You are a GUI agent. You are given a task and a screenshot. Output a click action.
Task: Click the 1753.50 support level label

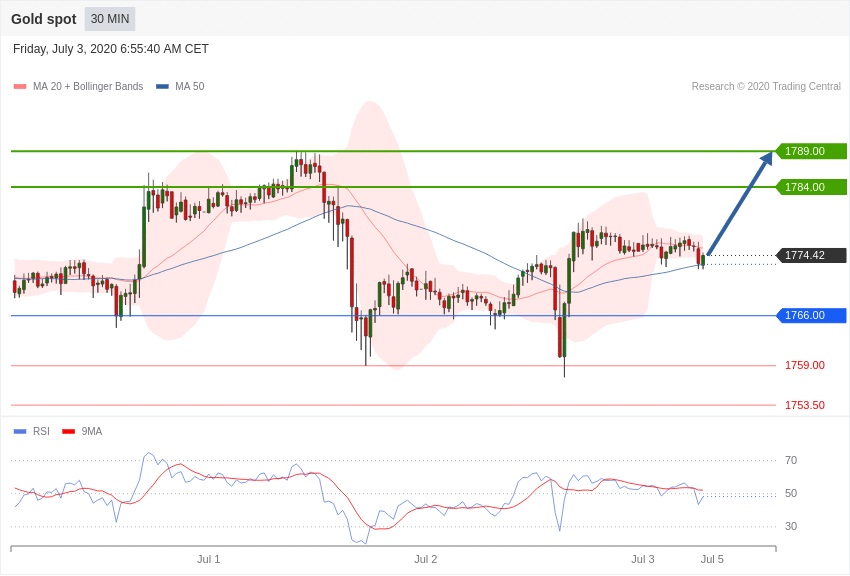tap(805, 405)
